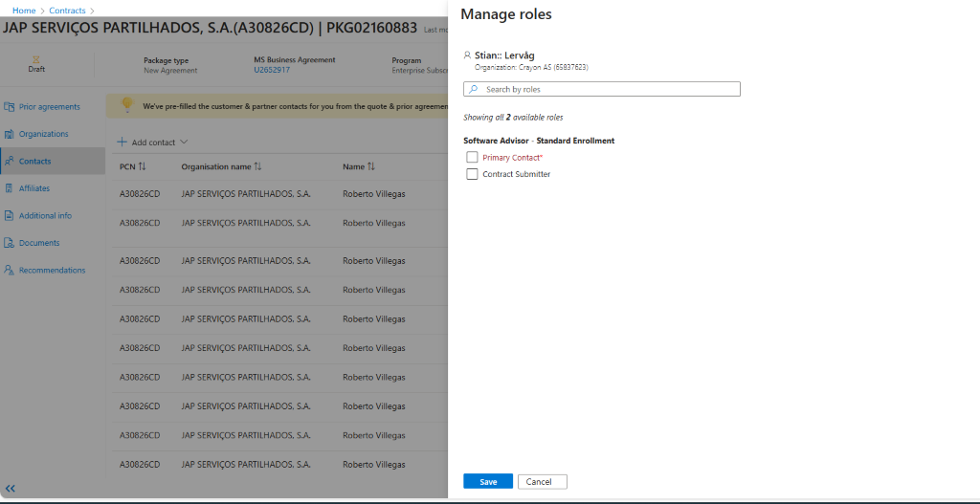
Task: Sort by PCN column arrows
Action: pyautogui.click(x=143, y=166)
